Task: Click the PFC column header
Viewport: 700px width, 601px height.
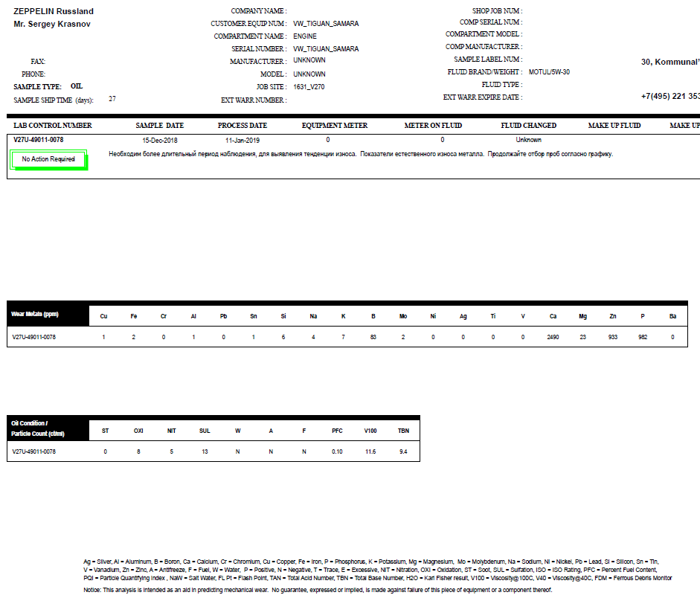Action: [x=337, y=431]
